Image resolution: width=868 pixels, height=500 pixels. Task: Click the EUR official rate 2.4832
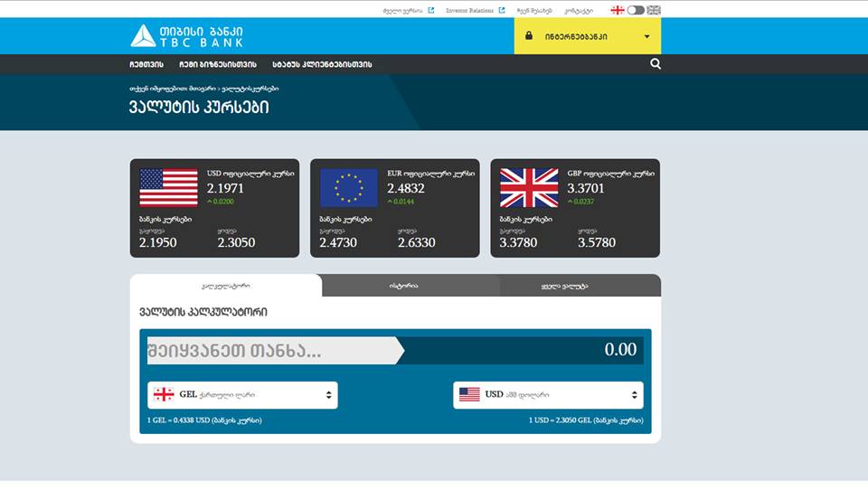[x=406, y=188]
